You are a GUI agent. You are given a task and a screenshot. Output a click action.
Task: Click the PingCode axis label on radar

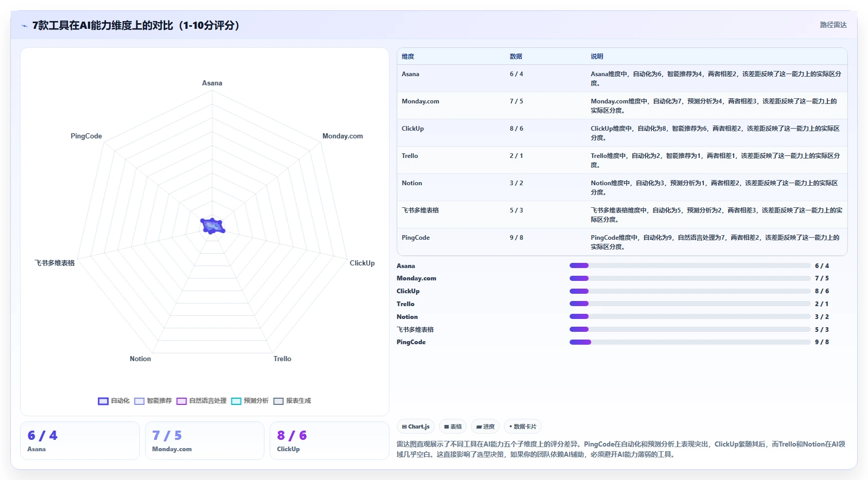pos(86,136)
